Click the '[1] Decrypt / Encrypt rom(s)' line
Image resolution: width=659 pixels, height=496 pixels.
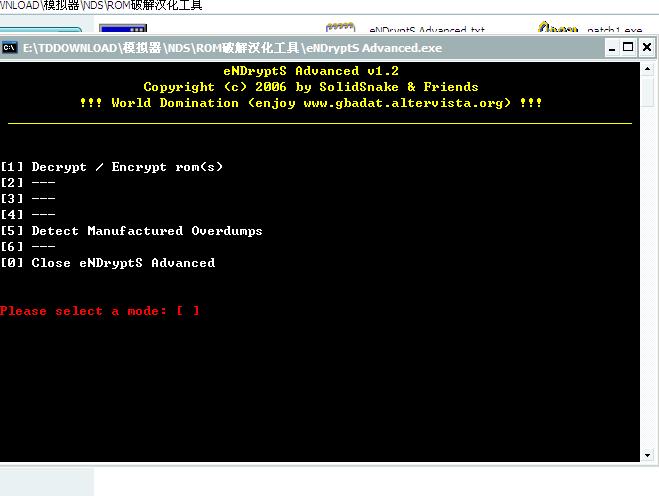[x=111, y=167]
